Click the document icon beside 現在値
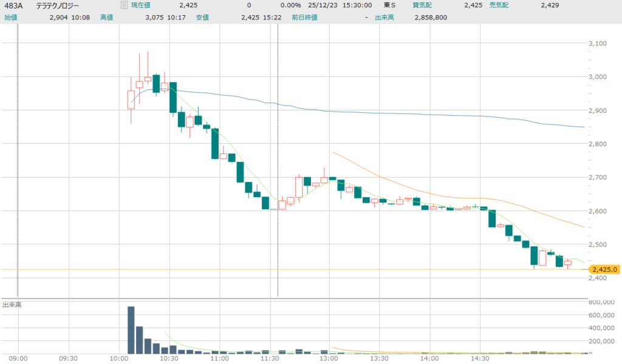Viewport: 622px width, 364px height. point(124,5)
